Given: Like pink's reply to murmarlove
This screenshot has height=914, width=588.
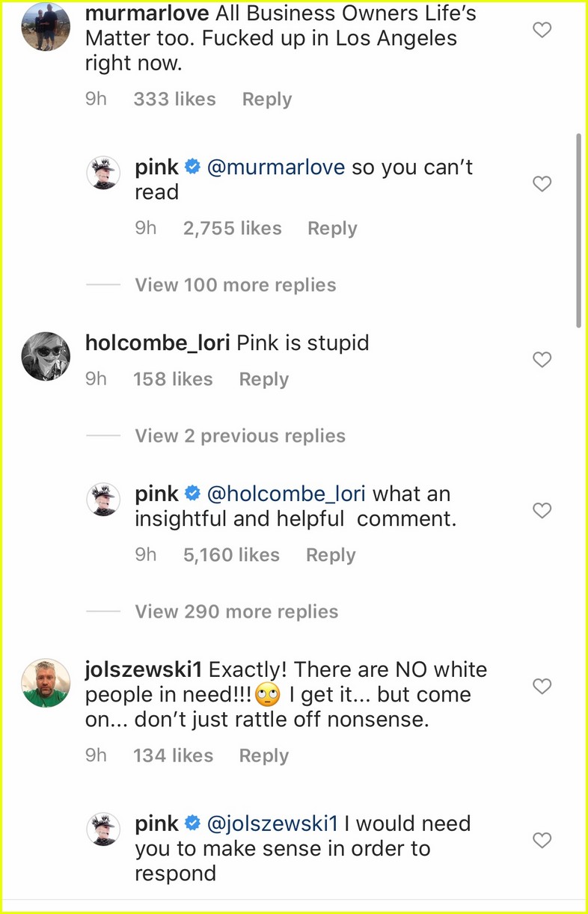Looking at the screenshot, I should 542,183.
